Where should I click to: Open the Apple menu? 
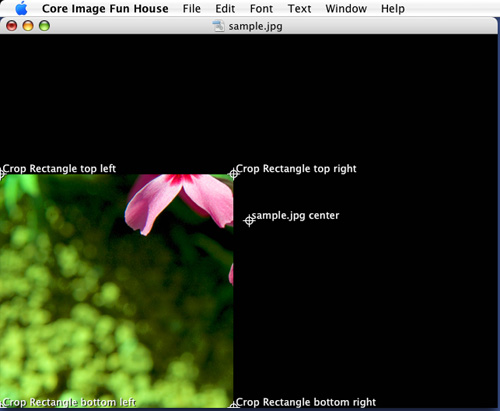coord(22,8)
